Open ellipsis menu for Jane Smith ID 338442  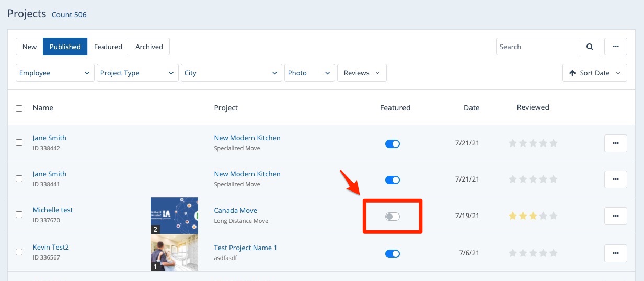click(x=616, y=143)
